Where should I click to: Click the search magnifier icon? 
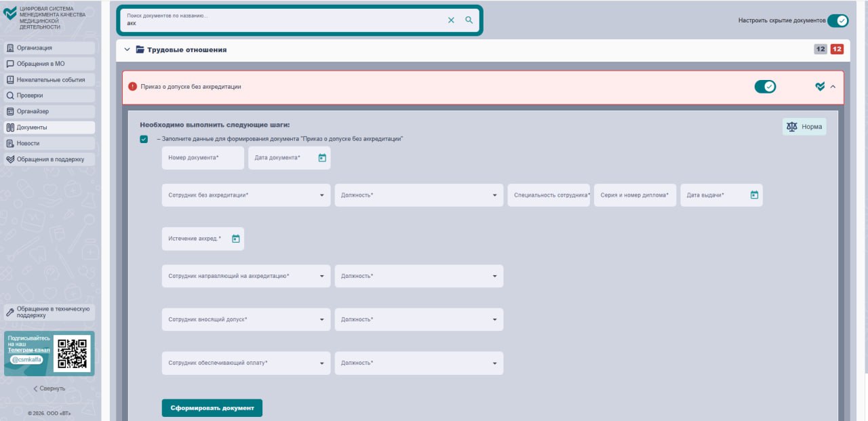469,20
